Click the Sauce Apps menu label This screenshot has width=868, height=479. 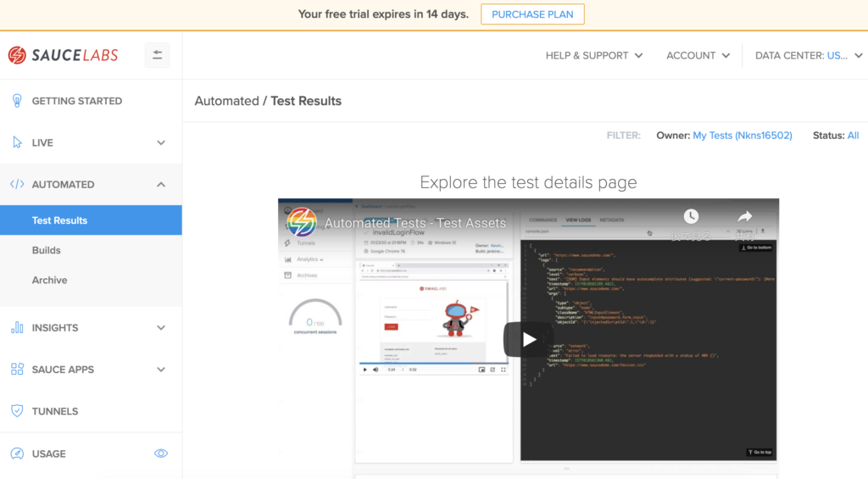pos(63,370)
